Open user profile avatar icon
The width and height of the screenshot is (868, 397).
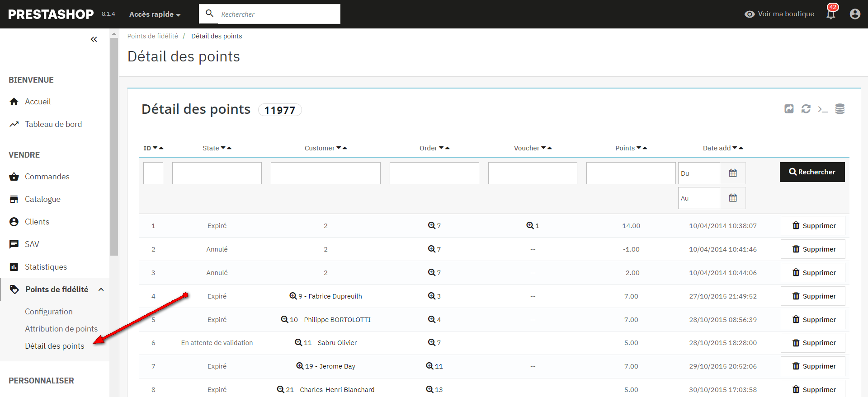click(855, 14)
